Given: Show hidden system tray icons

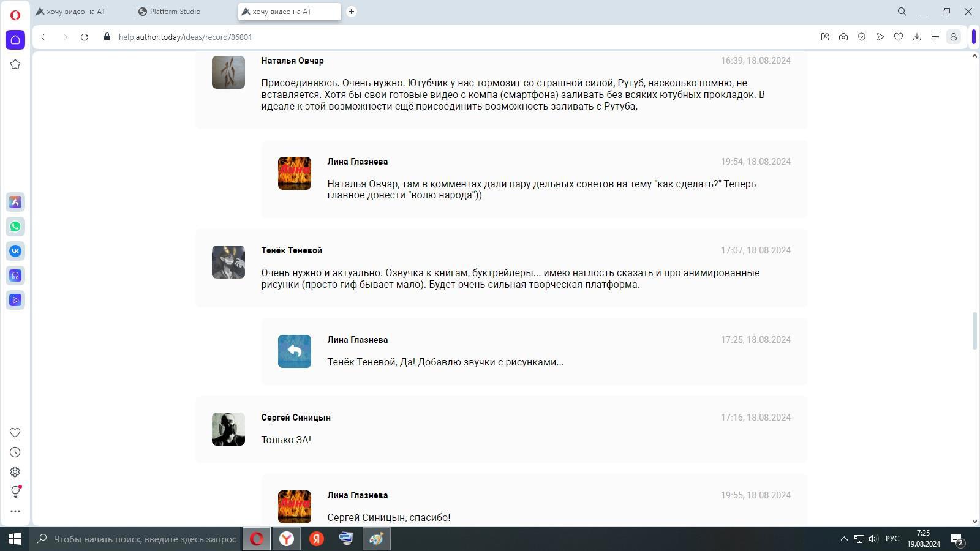Looking at the screenshot, I should click(844, 539).
